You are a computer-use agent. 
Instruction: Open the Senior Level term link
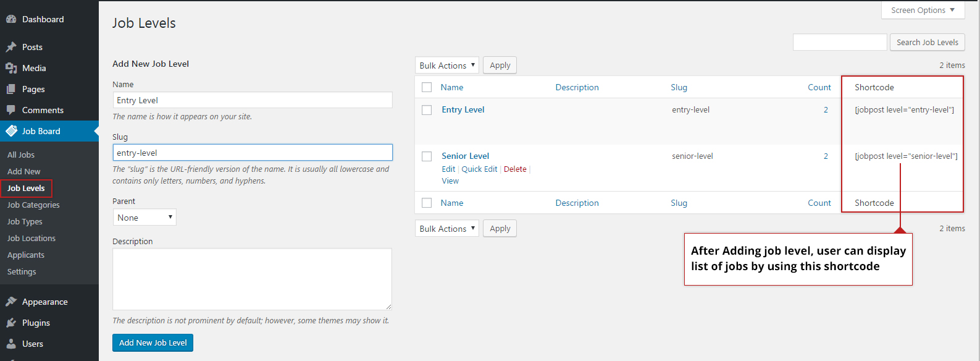pyautogui.click(x=465, y=156)
